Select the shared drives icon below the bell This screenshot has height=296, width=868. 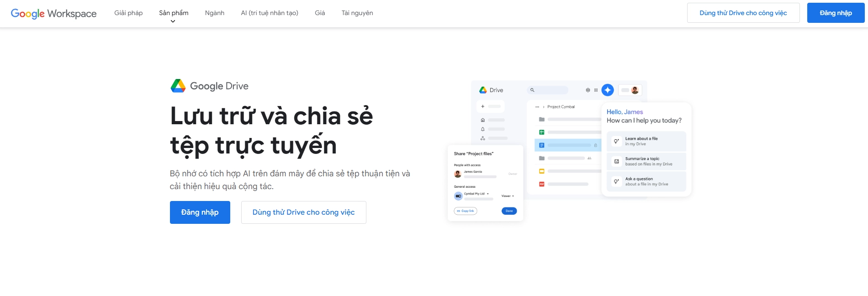[483, 138]
